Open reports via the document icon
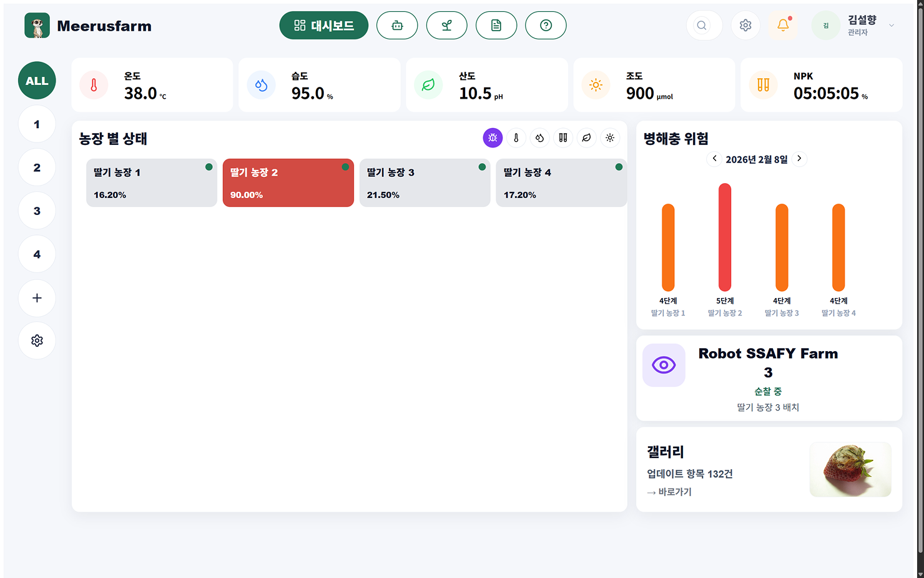924x578 pixels. point(496,25)
